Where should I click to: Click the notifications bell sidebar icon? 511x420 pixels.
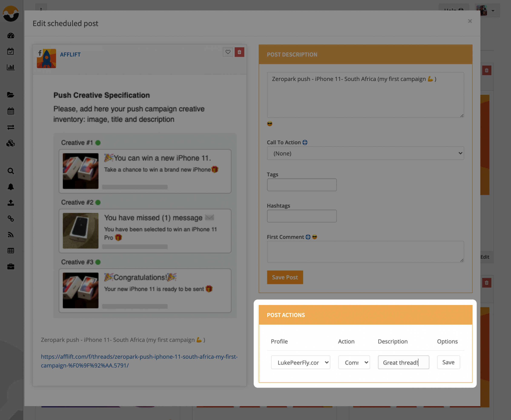click(x=11, y=187)
